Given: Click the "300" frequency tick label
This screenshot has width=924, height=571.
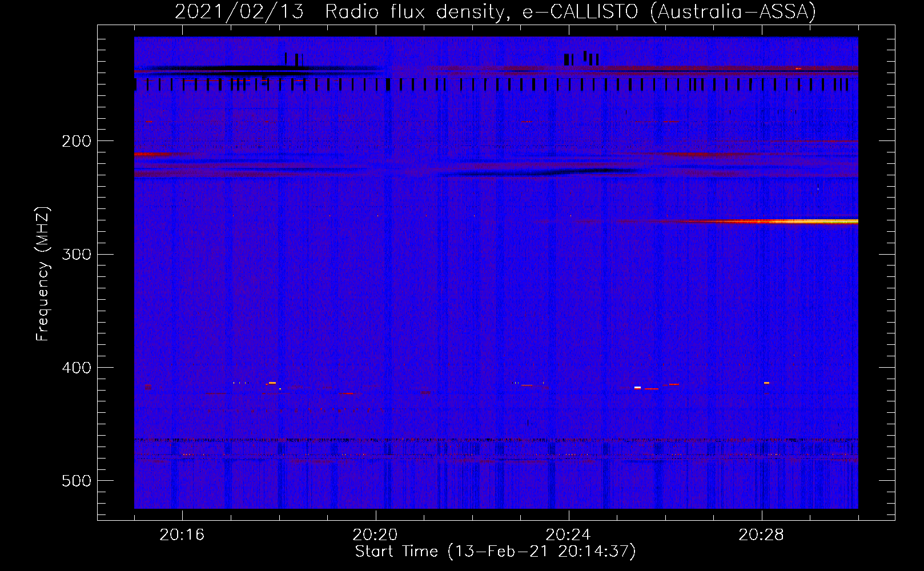Looking at the screenshot, I should (x=76, y=254).
